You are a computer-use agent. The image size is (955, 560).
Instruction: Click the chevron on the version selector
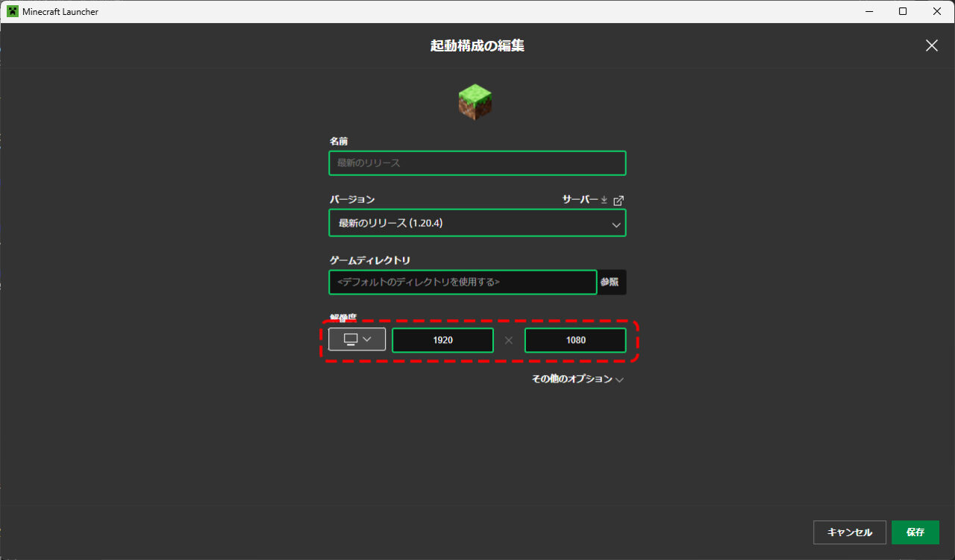[x=616, y=223]
